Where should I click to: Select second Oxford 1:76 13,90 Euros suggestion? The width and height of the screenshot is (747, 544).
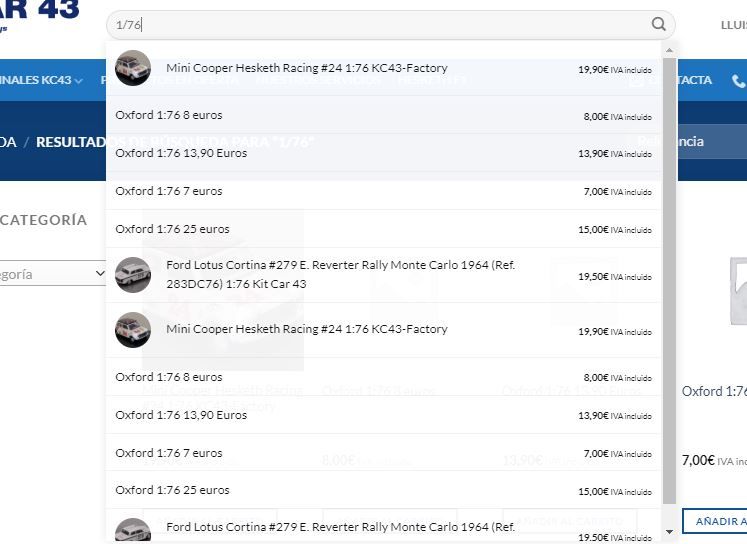pyautogui.click(x=384, y=415)
